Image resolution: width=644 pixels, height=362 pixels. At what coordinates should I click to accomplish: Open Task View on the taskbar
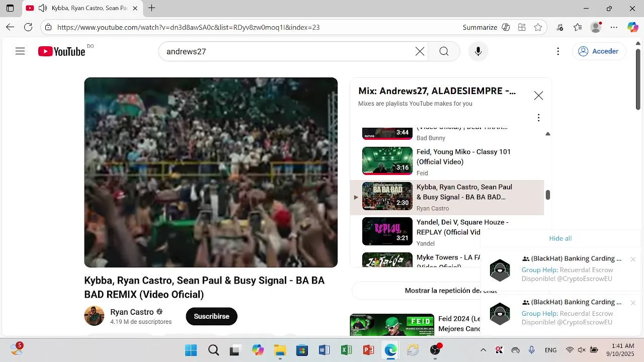click(235, 350)
